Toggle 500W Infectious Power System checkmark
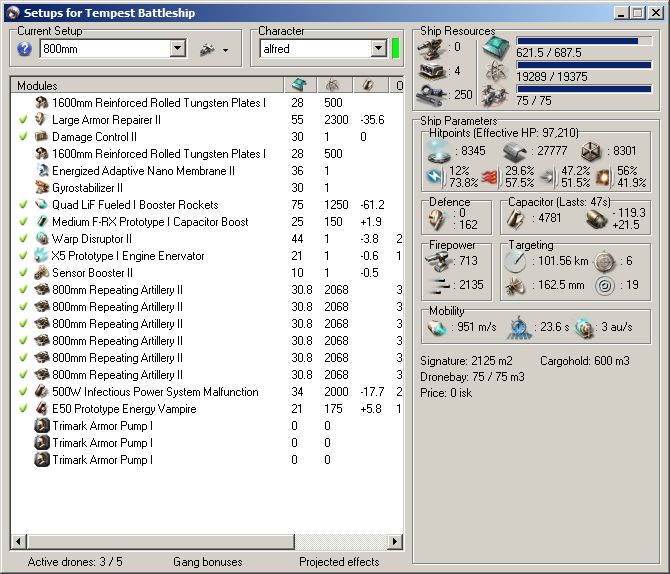The width and height of the screenshot is (670, 574). coord(24,391)
